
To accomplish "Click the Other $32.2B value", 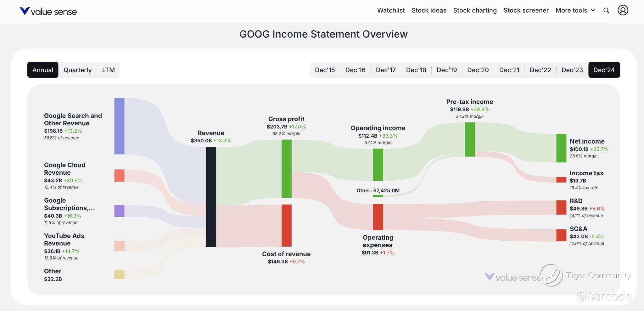I will click(53, 279).
